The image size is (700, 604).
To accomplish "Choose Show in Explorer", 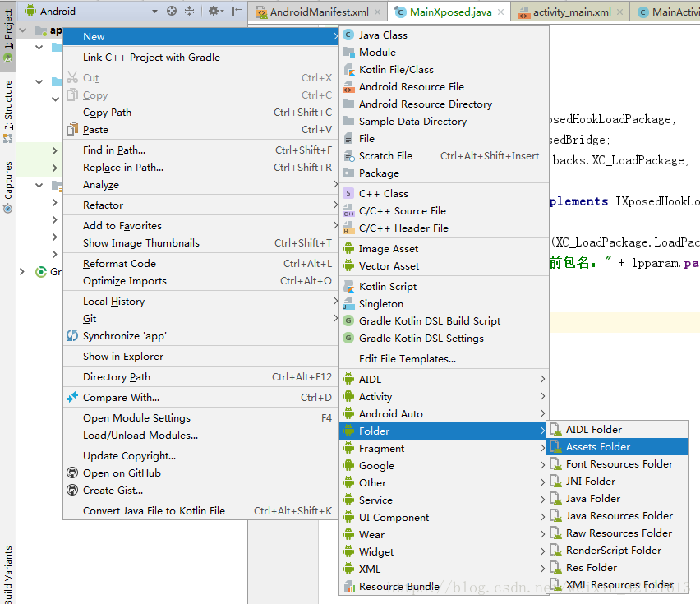I will pyautogui.click(x=200, y=357).
